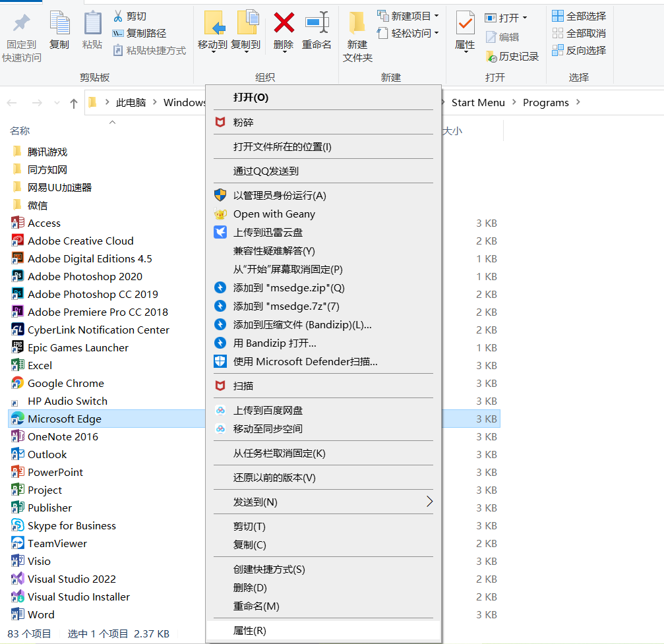664x644 pixels.
Task: Click the Copy icon in ribbon
Action: click(x=60, y=23)
